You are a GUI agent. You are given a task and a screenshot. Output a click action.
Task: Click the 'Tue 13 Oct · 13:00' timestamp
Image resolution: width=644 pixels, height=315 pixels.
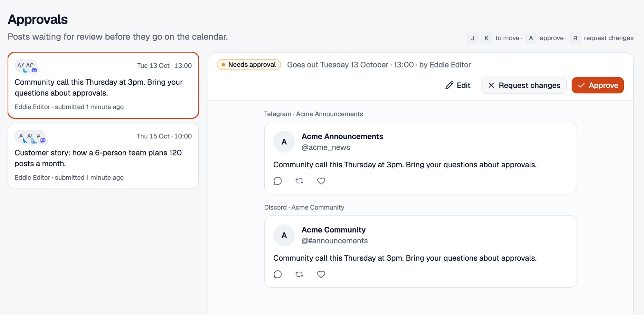[164, 66]
